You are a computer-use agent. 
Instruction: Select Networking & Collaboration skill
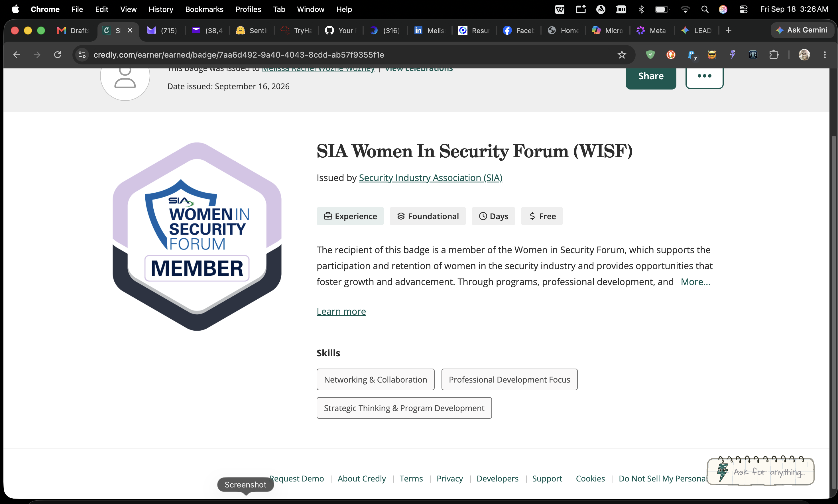(x=376, y=379)
